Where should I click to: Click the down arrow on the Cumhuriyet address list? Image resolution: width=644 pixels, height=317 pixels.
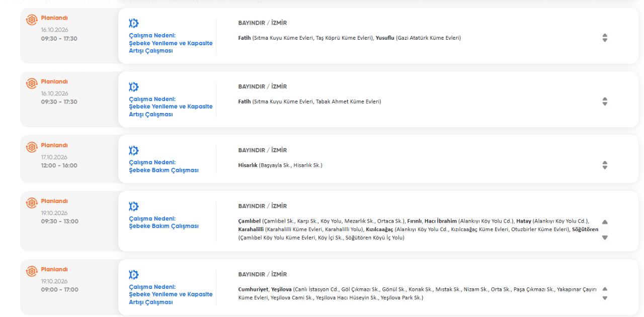tap(605, 298)
